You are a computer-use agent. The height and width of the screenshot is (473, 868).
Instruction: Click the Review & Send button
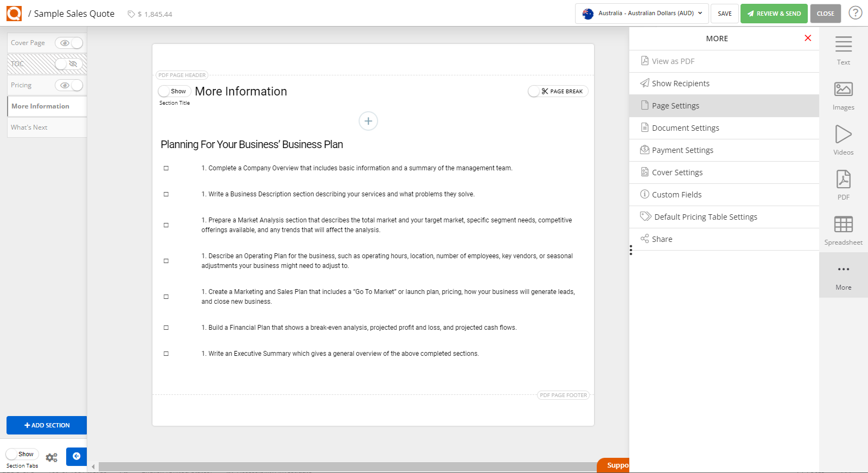pos(774,14)
